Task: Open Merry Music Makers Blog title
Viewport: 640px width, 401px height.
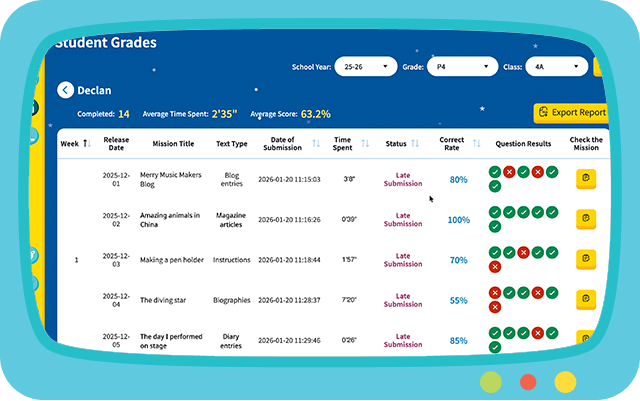Action: click(x=171, y=179)
